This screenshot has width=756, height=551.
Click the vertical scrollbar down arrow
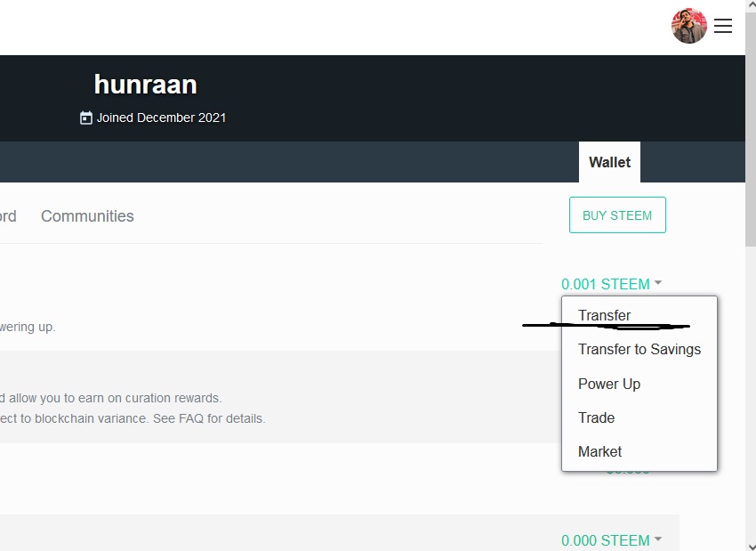point(751,547)
